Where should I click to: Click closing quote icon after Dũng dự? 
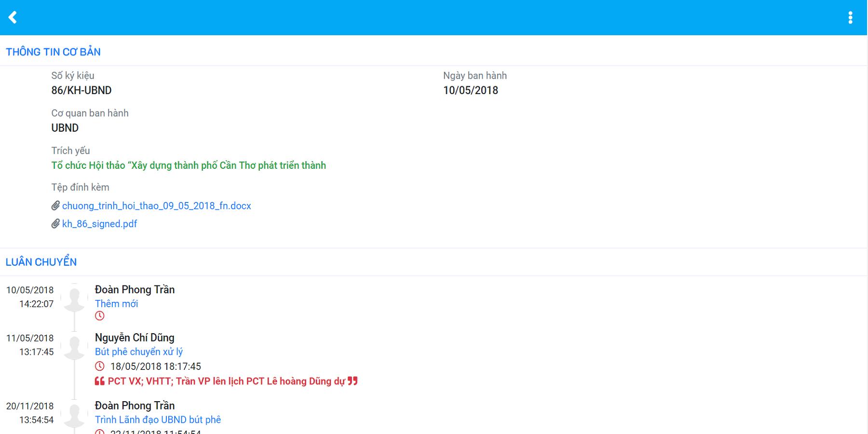(x=353, y=381)
